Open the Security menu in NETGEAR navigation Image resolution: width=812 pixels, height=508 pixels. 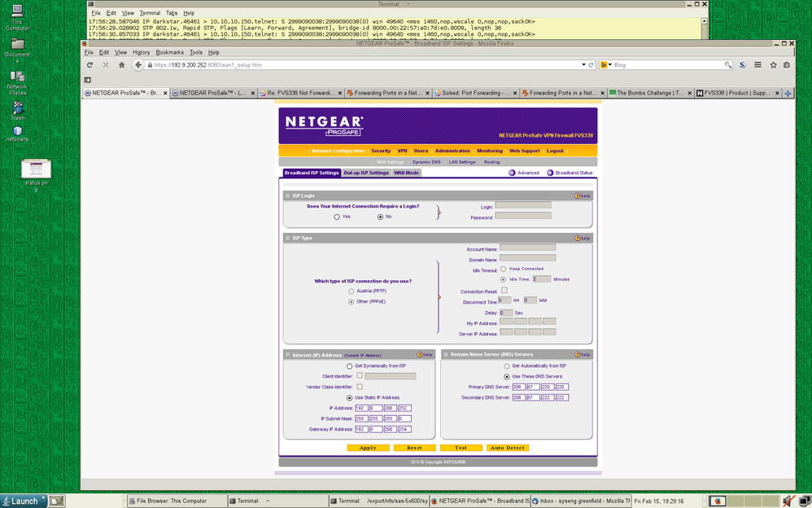(x=381, y=151)
